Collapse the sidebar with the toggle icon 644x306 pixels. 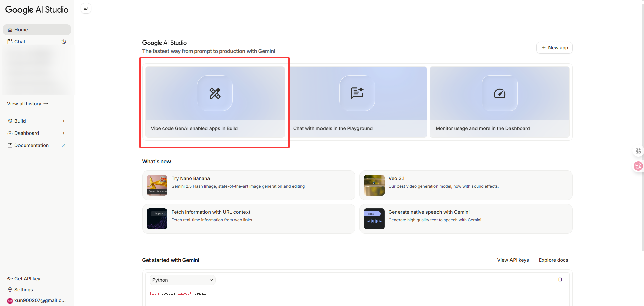86,8
